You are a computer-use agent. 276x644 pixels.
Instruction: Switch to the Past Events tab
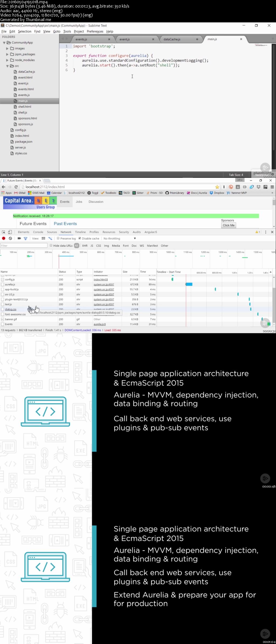tap(65, 224)
